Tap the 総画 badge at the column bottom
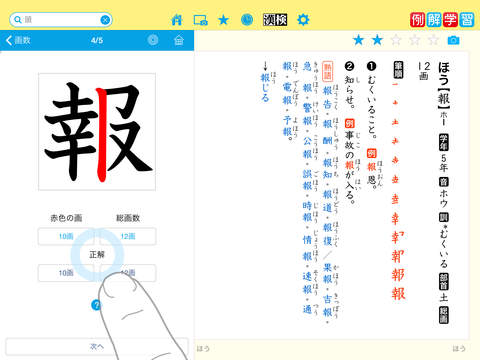Image resolution: width=480 pixels, height=360 pixels. (444, 315)
